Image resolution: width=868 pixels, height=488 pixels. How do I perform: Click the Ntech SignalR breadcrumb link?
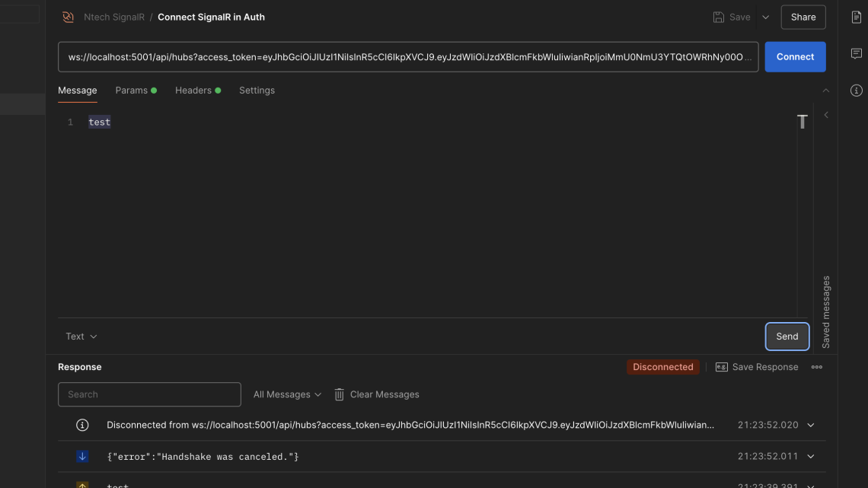(114, 18)
